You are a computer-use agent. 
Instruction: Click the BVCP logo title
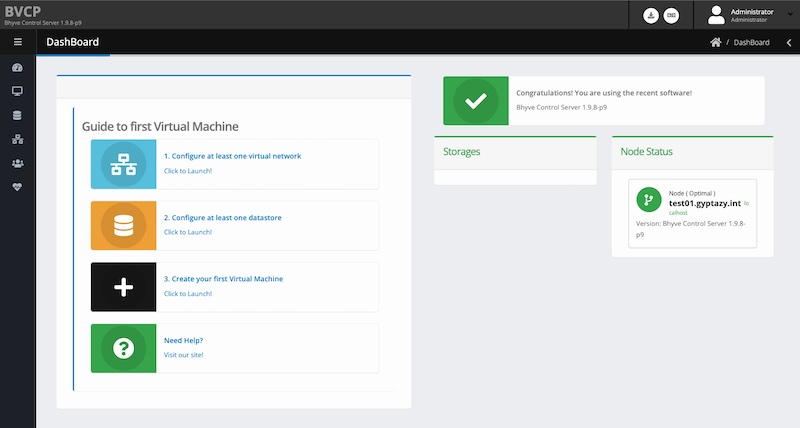tap(22, 10)
